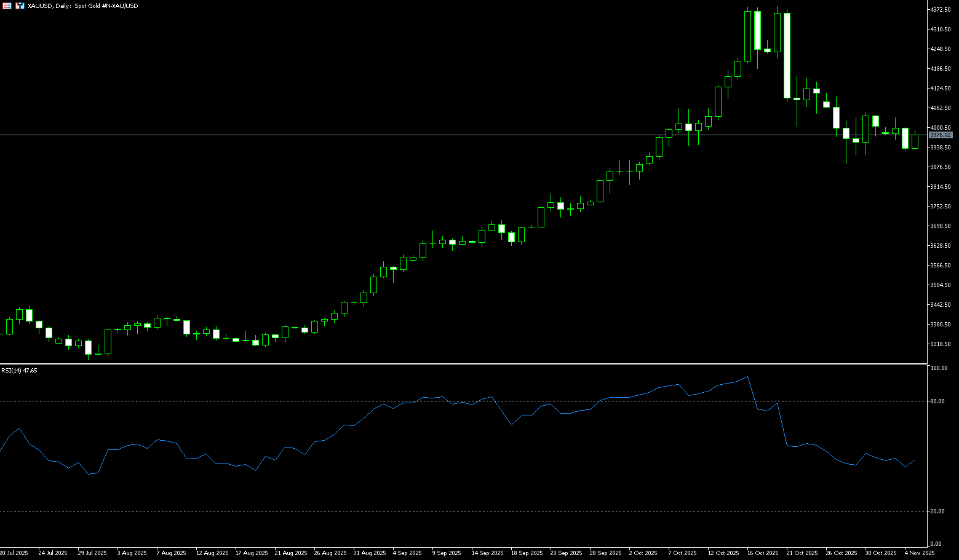Select the 16 Oct 2025 date label
This screenshot has height=560, width=959.
click(763, 553)
